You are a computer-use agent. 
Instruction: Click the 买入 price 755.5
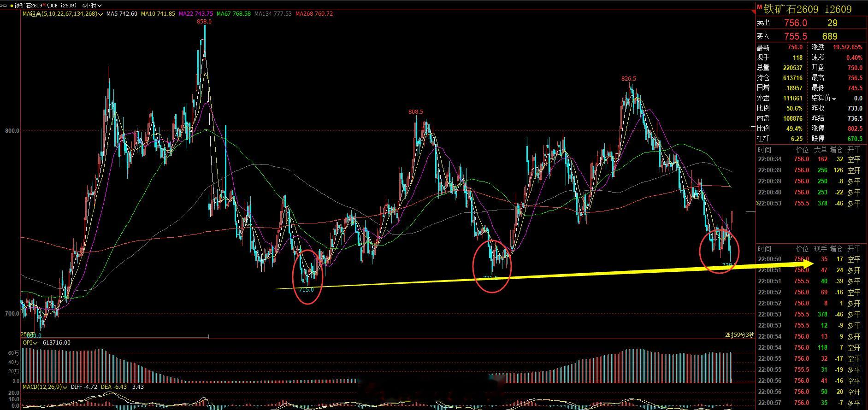point(795,36)
